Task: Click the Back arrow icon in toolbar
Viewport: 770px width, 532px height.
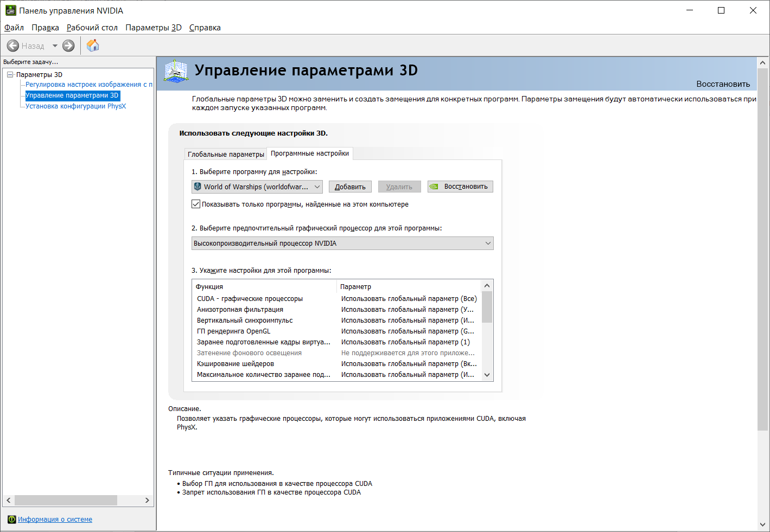Action: pyautogui.click(x=13, y=46)
